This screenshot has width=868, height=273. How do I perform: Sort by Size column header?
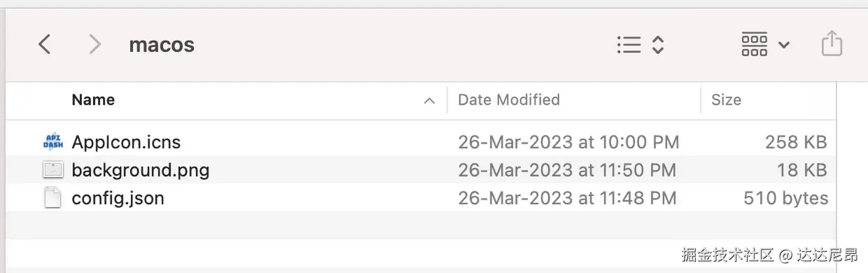(725, 100)
